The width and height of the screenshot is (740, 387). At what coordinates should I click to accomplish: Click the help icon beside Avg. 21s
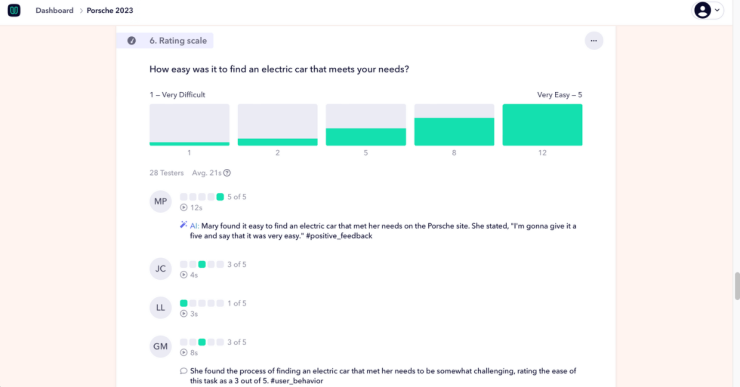[227, 173]
